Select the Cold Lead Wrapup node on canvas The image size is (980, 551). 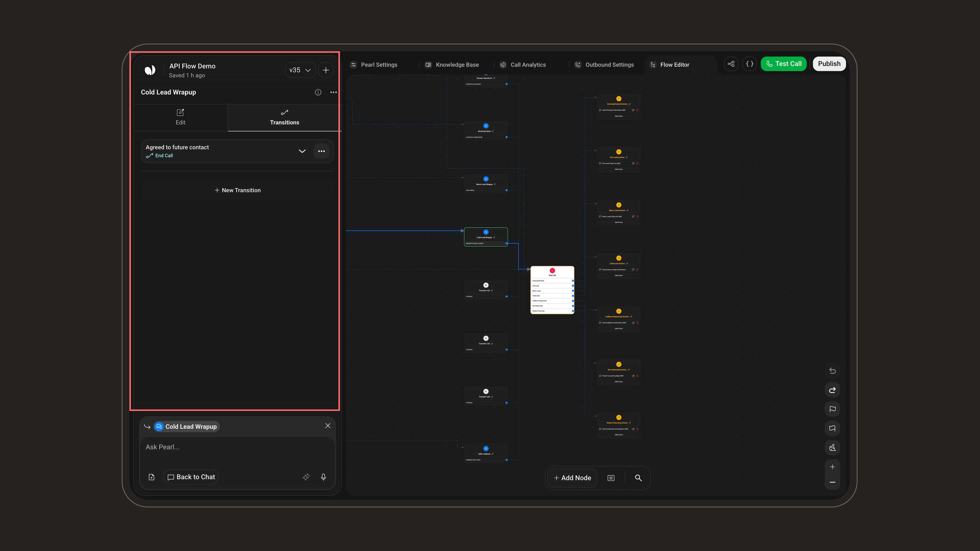(486, 237)
